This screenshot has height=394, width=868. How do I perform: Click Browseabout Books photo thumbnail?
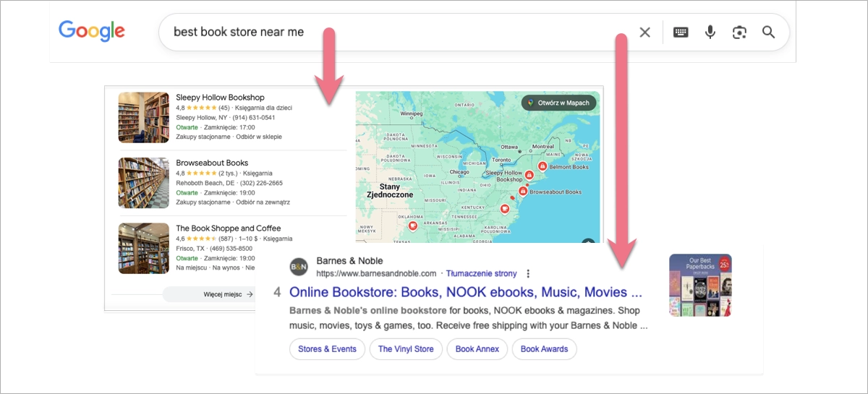144,183
